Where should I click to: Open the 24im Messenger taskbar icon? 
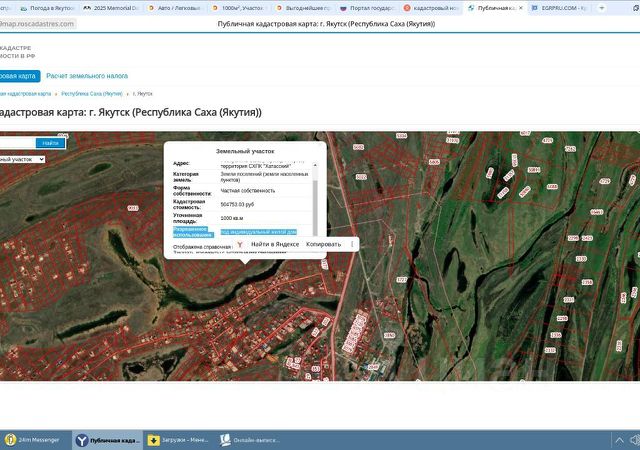coord(33,440)
